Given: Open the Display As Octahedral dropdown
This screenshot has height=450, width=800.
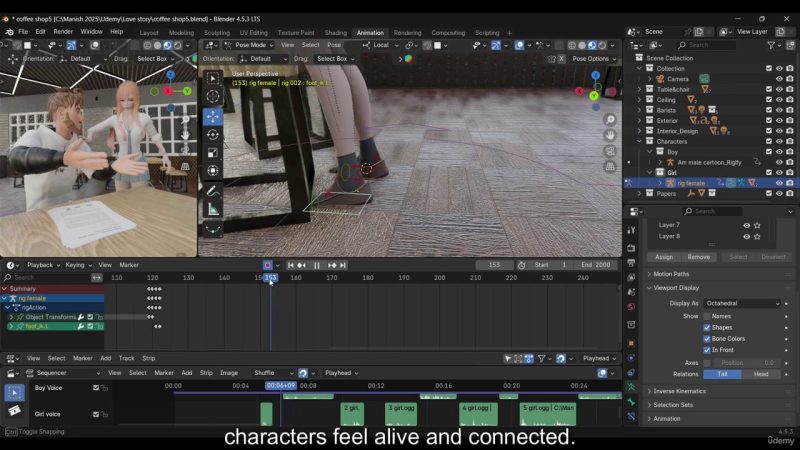Looking at the screenshot, I should click(x=742, y=303).
